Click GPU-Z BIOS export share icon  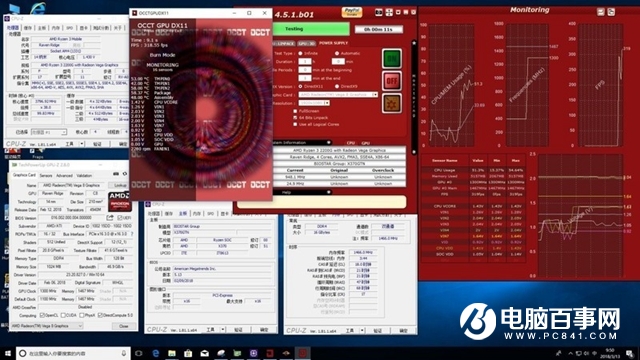[x=110, y=218]
